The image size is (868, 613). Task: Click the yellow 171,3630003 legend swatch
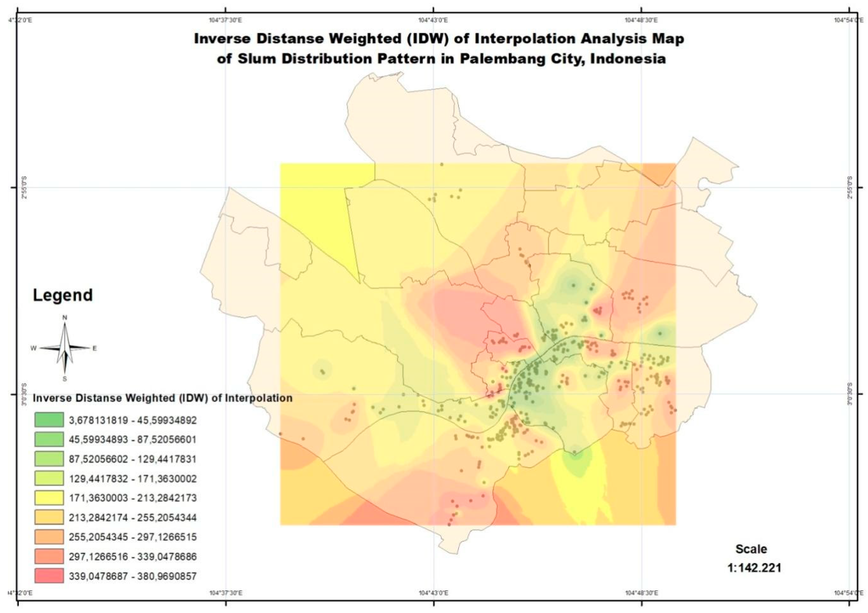click(49, 498)
